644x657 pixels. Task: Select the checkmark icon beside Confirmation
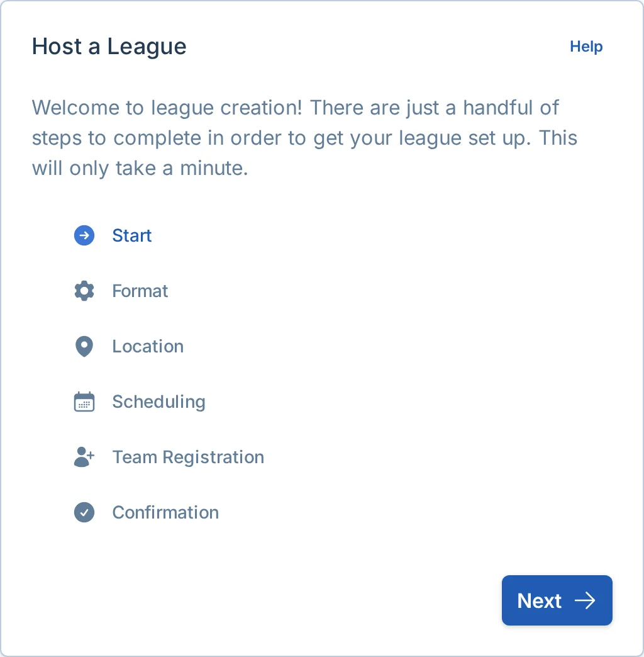click(84, 512)
